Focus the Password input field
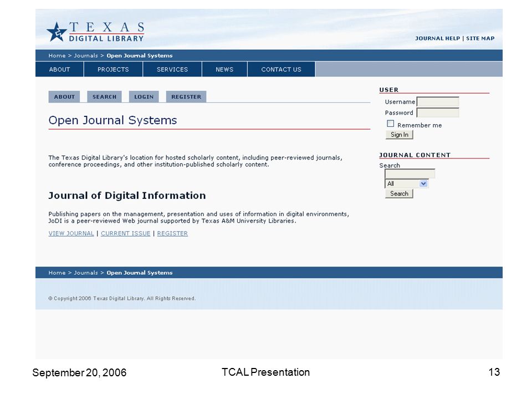This screenshot has height=399, width=532. tap(438, 112)
